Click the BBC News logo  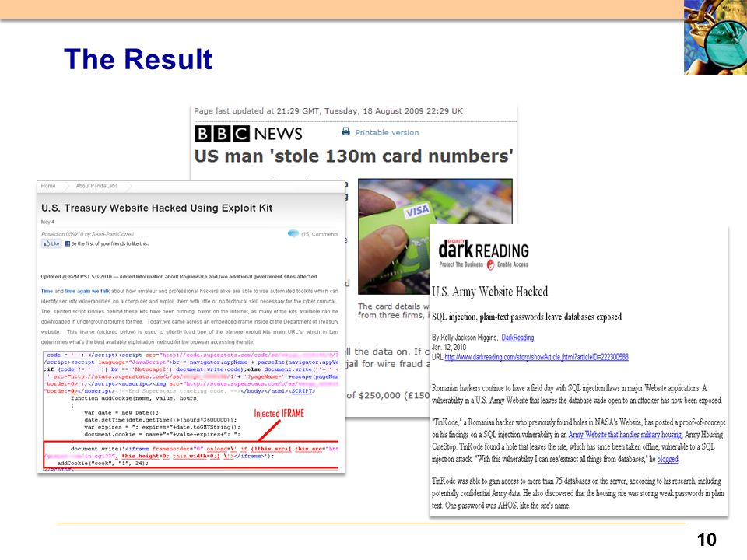247,134
